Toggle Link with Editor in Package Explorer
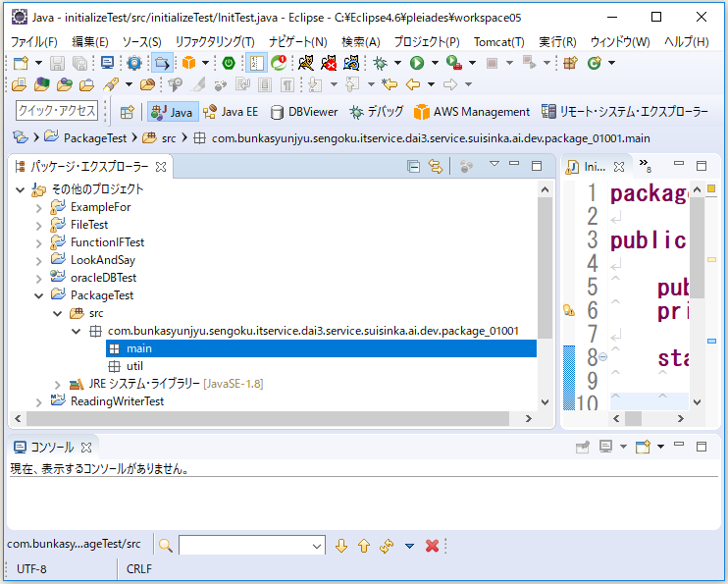Image resolution: width=728 pixels, height=584 pixels. [x=436, y=166]
